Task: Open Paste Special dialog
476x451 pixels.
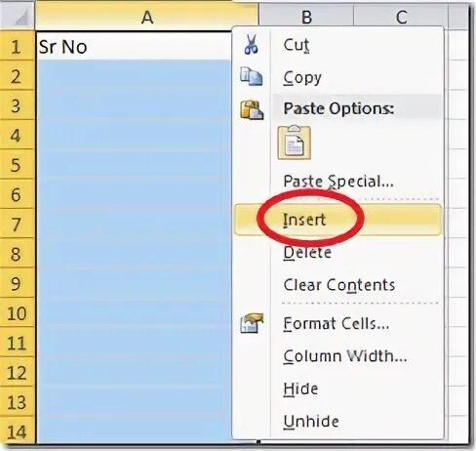Action: tap(337, 182)
